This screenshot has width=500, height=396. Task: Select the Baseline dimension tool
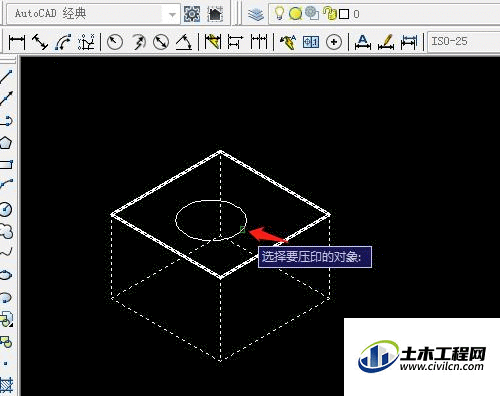coord(235,42)
